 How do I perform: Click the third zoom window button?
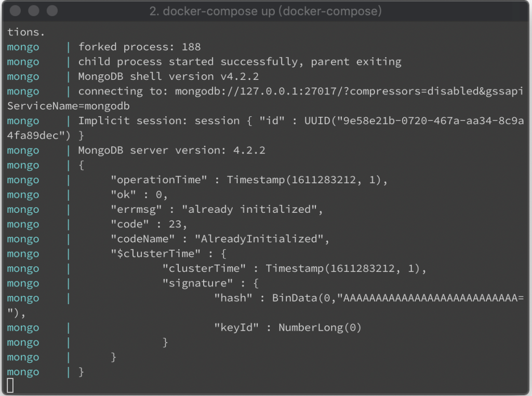52,11
